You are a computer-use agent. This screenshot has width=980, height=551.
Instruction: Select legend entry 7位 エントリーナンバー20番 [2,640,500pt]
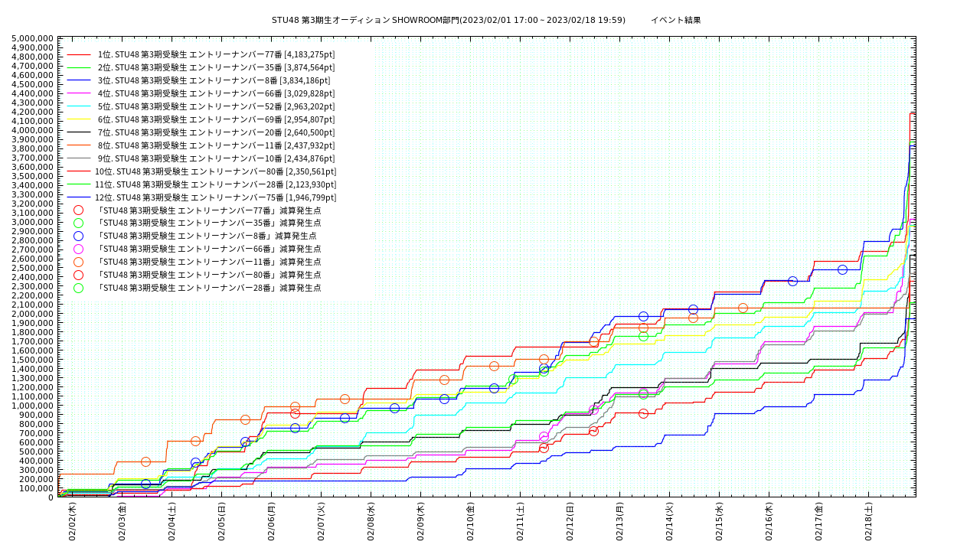coord(216,132)
